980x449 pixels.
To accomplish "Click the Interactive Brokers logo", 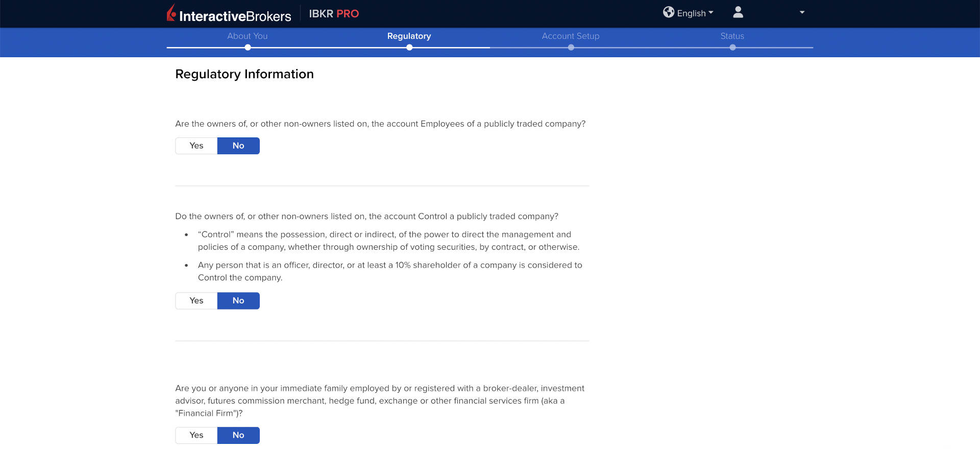I will pos(229,14).
